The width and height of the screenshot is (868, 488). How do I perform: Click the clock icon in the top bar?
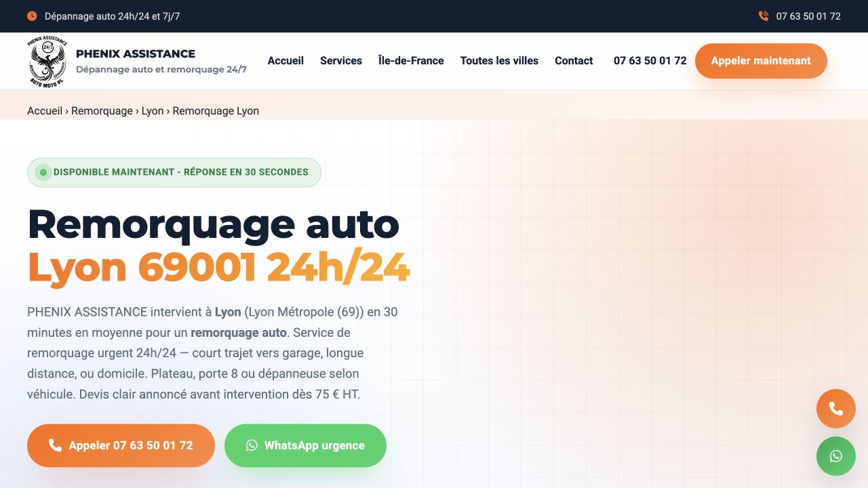click(x=32, y=16)
